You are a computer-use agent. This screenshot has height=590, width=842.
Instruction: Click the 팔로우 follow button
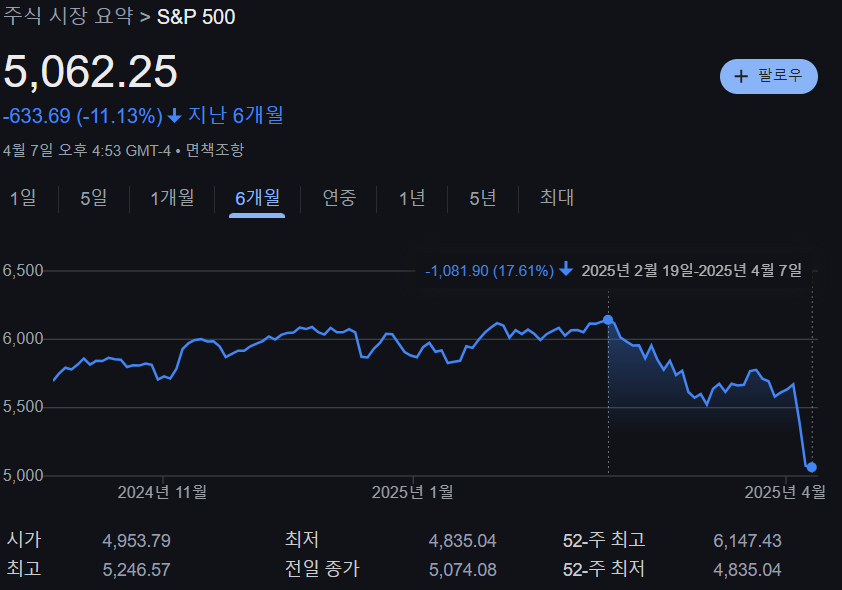click(x=768, y=76)
